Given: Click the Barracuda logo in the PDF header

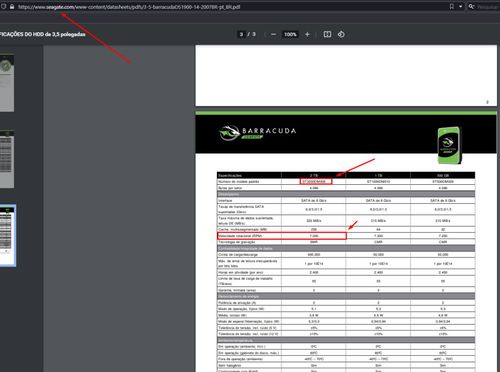Looking at the screenshot, I should click(257, 133).
